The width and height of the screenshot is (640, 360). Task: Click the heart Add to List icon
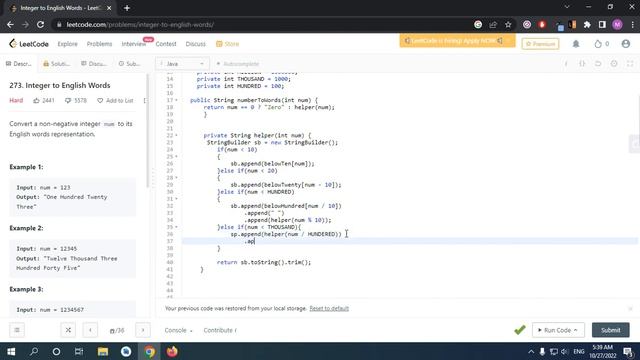[x=100, y=100]
